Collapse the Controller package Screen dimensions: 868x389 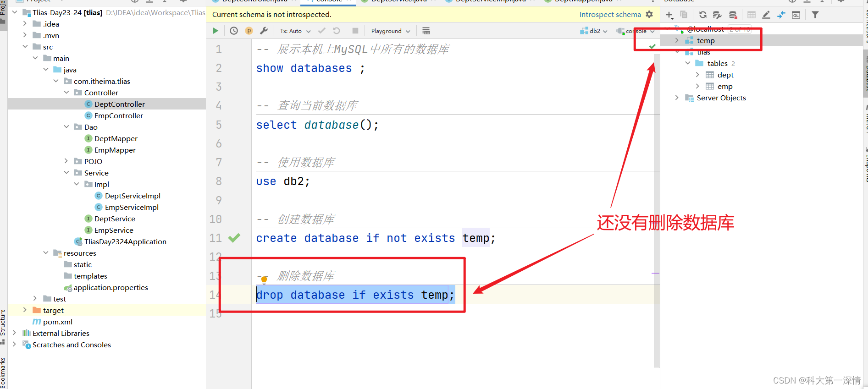66,92
